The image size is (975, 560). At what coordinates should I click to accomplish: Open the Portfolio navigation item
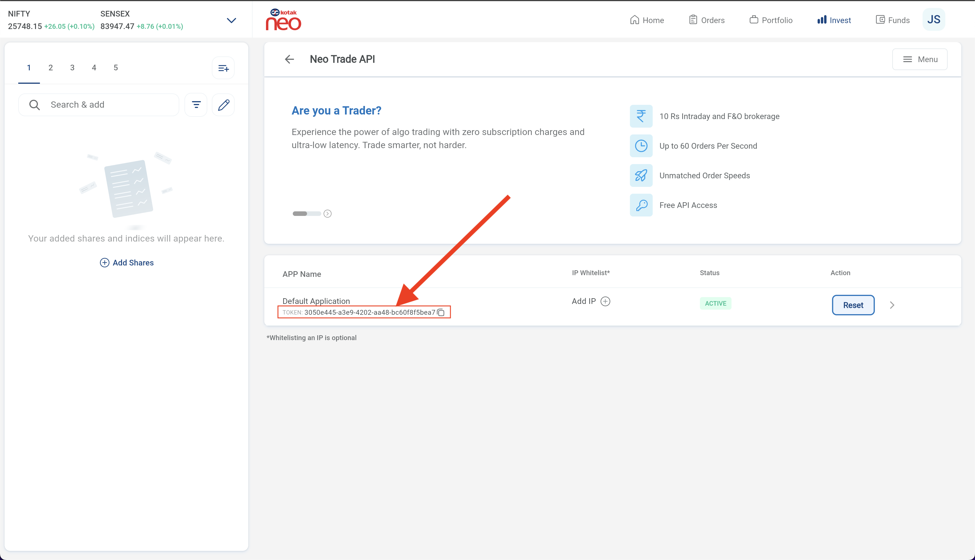click(x=771, y=20)
